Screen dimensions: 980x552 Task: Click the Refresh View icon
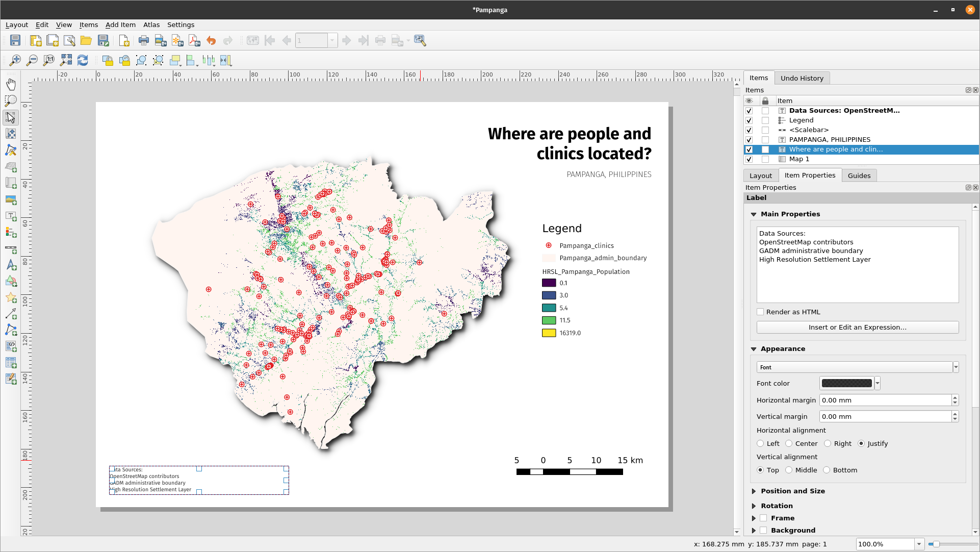83,61
